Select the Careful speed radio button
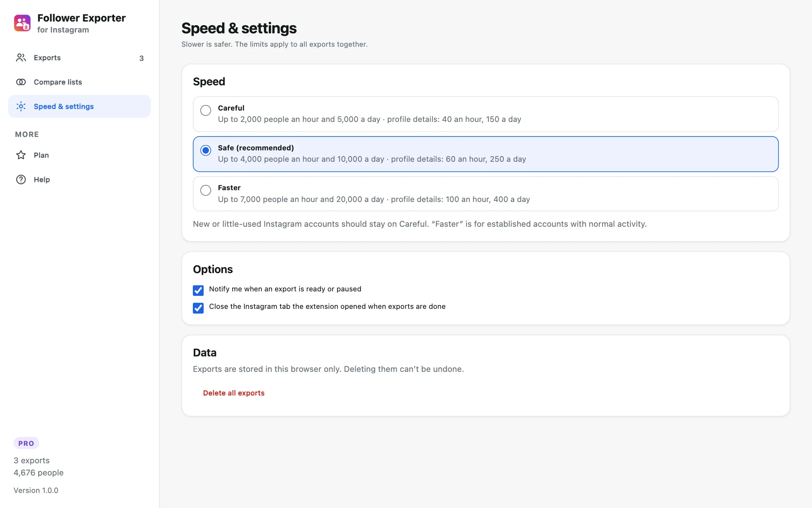Screen dimensions: 812x508 coord(206,110)
